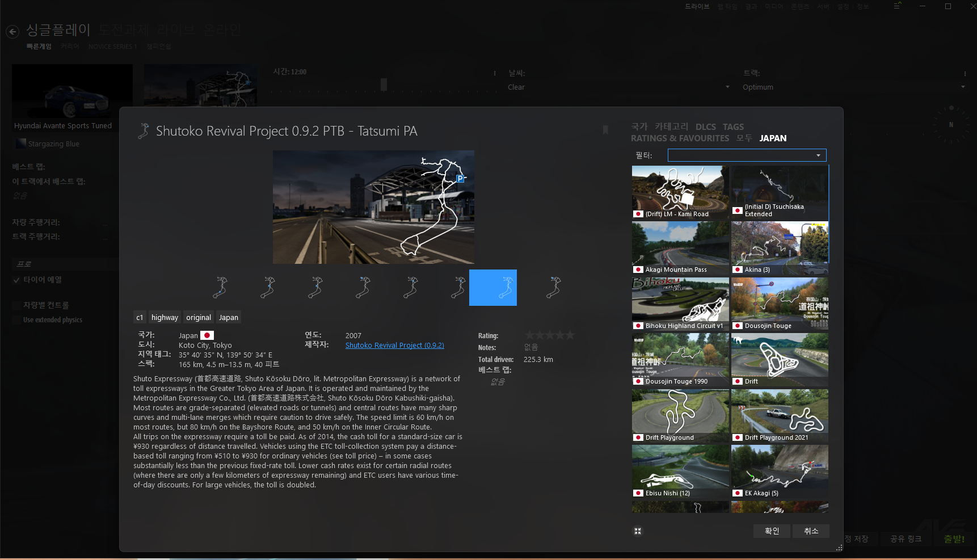Click the 공유 링크 button
The width and height of the screenshot is (977, 560).
coord(906,539)
